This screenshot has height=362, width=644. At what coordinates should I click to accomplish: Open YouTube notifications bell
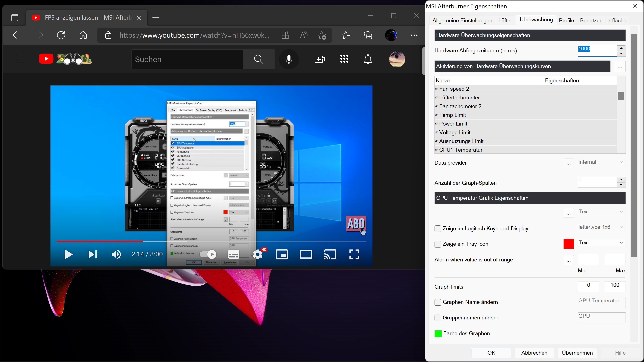click(x=368, y=59)
